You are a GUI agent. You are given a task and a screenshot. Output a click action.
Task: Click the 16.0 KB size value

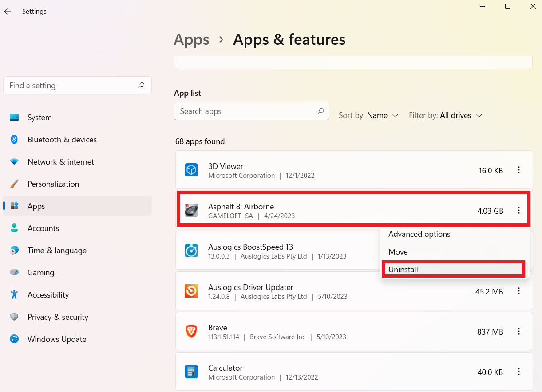tap(491, 171)
